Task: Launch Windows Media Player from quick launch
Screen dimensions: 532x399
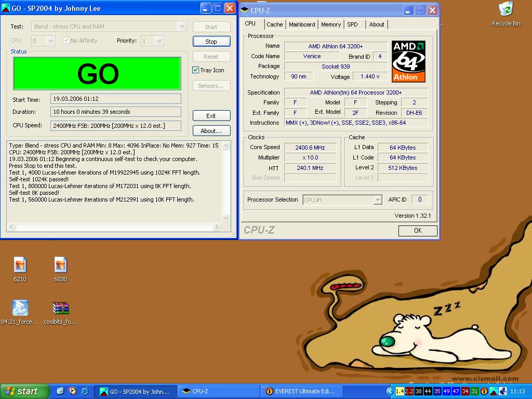Action: 72,391
